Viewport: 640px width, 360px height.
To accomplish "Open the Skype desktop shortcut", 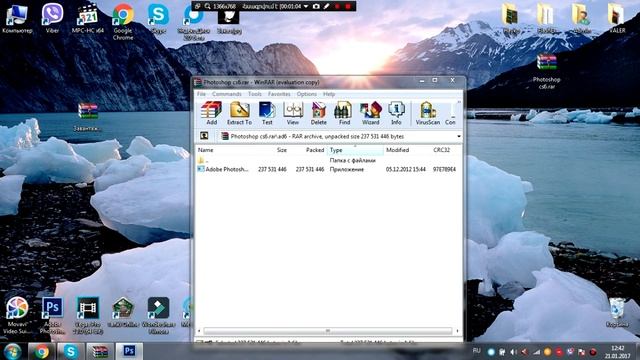I will pos(158,18).
